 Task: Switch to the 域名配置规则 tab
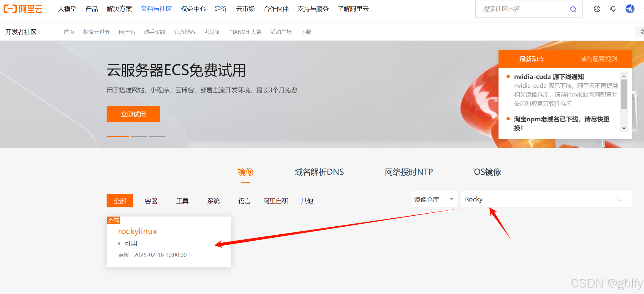(x=598, y=59)
